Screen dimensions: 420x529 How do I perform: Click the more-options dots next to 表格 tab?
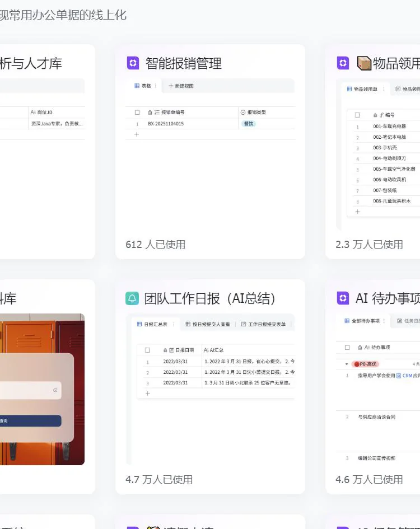click(155, 86)
